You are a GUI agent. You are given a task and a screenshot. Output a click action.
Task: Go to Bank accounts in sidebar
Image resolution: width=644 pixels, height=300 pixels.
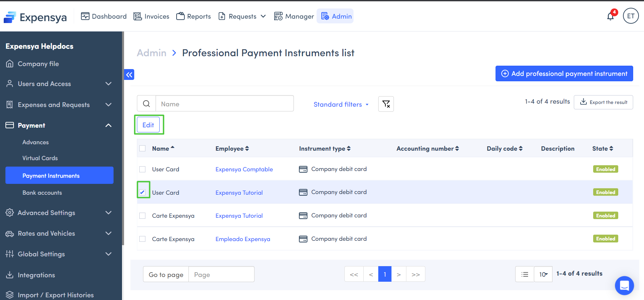pos(42,193)
